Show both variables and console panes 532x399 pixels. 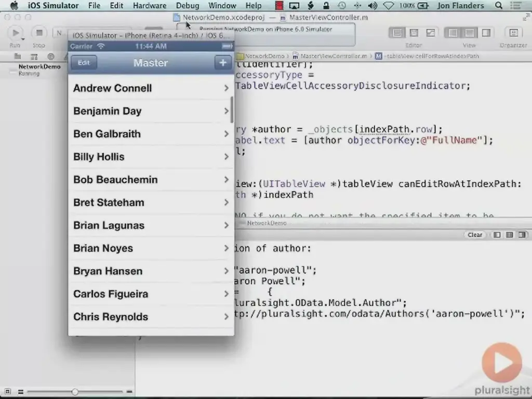point(509,235)
